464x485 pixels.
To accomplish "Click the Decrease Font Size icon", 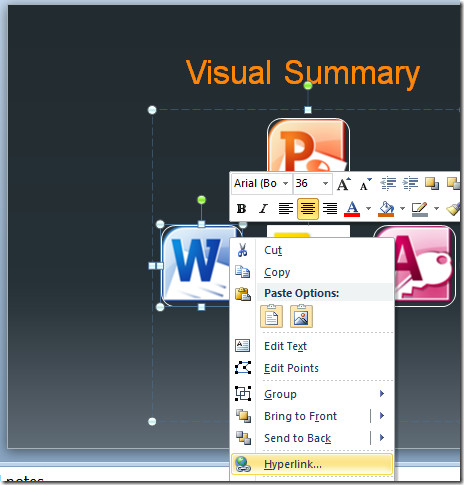I will 366,184.
